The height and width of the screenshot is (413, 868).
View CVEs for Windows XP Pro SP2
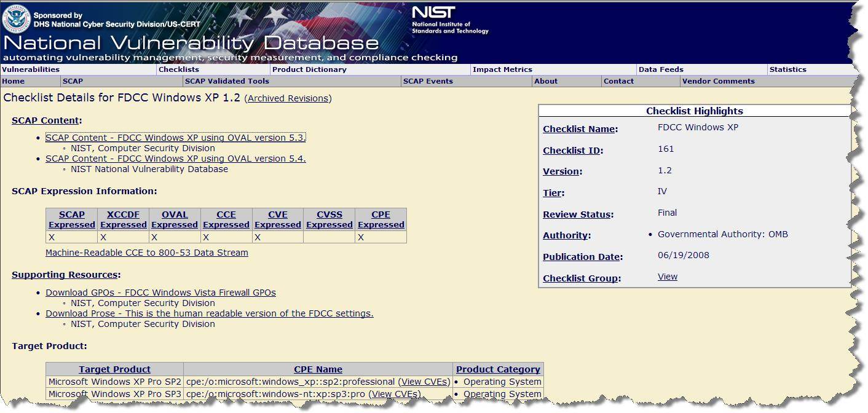(424, 382)
